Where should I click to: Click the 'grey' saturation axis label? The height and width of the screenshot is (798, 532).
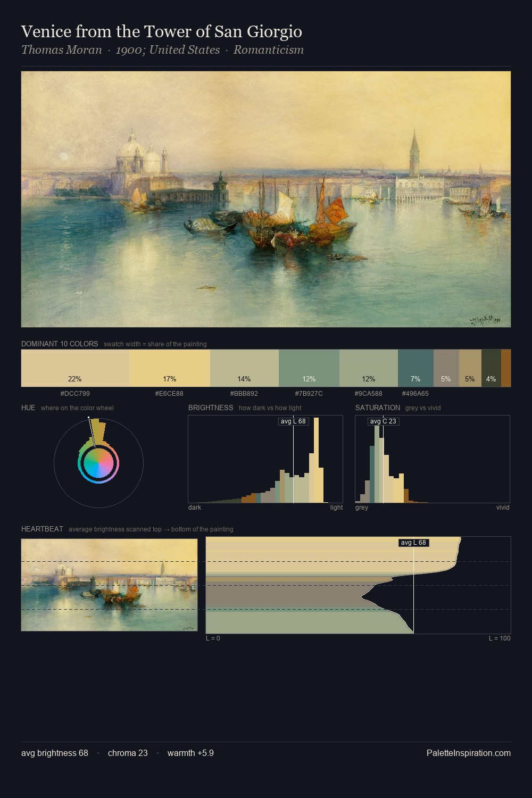[x=362, y=508]
